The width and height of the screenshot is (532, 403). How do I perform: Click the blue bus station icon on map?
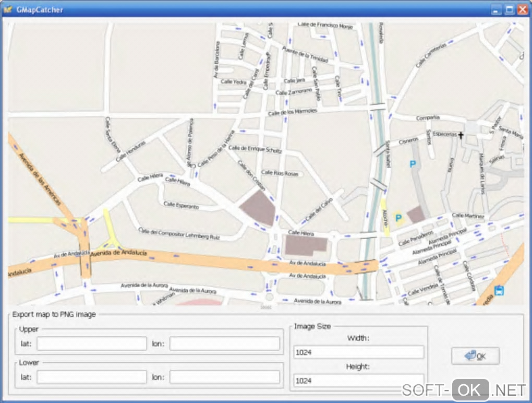click(x=499, y=291)
